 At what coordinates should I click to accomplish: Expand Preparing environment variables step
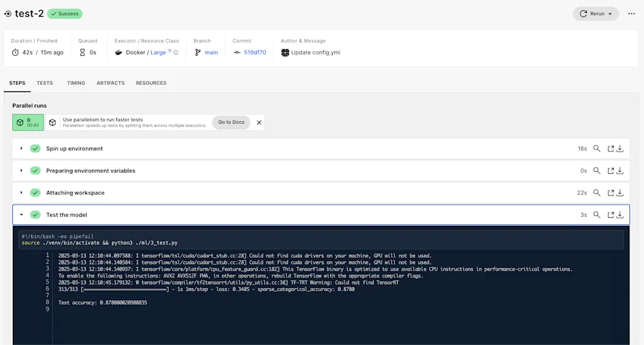(21, 171)
